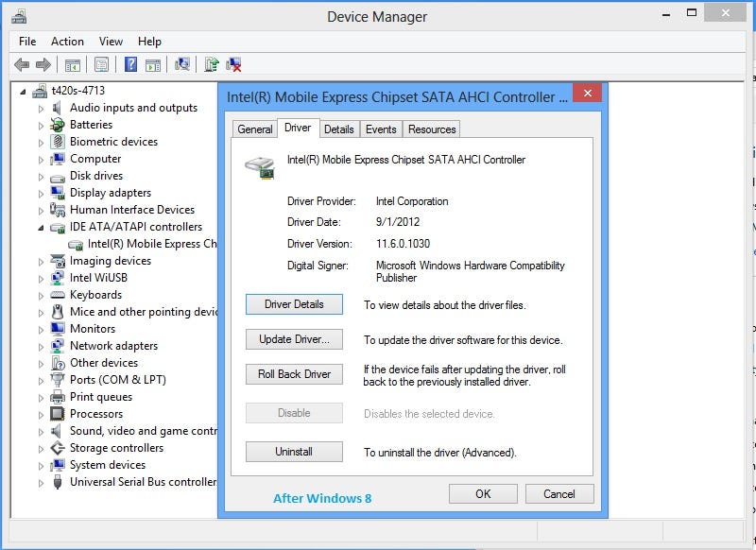Viewport: 756px width, 550px height.
Task: Click the Print queues printer icon
Action: (58, 397)
